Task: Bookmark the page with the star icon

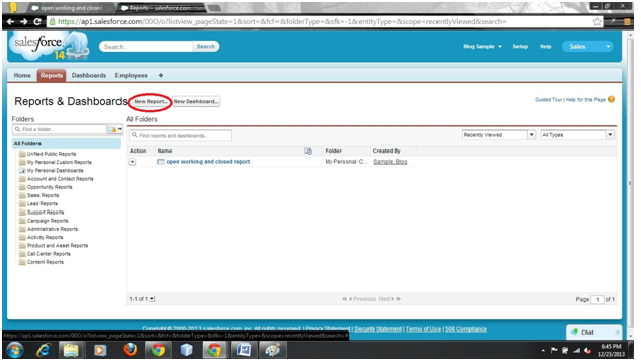Action: click(597, 22)
